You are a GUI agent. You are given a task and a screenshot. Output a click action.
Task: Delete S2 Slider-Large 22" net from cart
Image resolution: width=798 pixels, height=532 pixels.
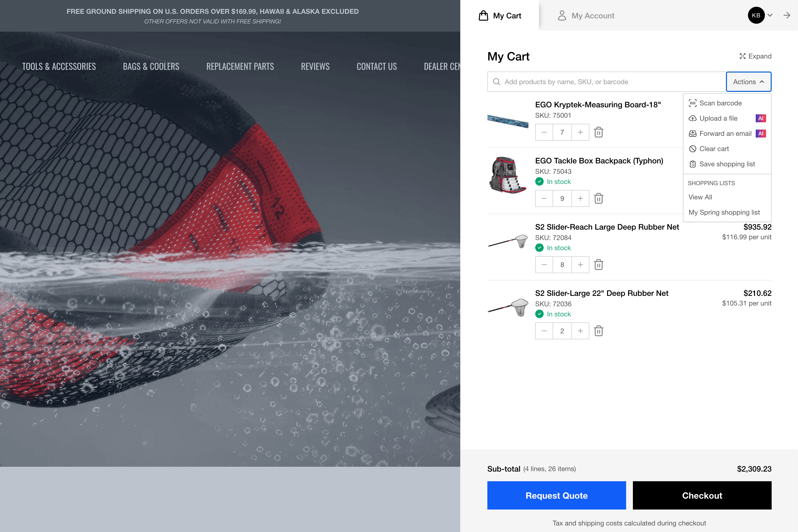[599, 331]
